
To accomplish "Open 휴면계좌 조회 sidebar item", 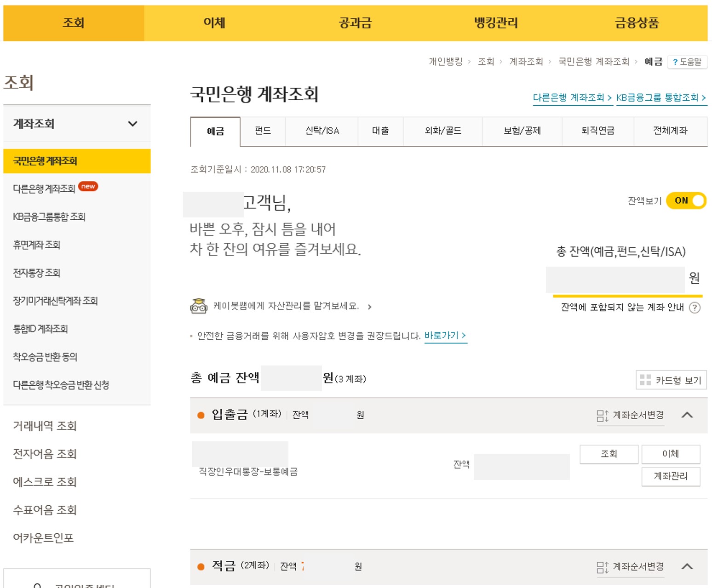I will coord(37,245).
